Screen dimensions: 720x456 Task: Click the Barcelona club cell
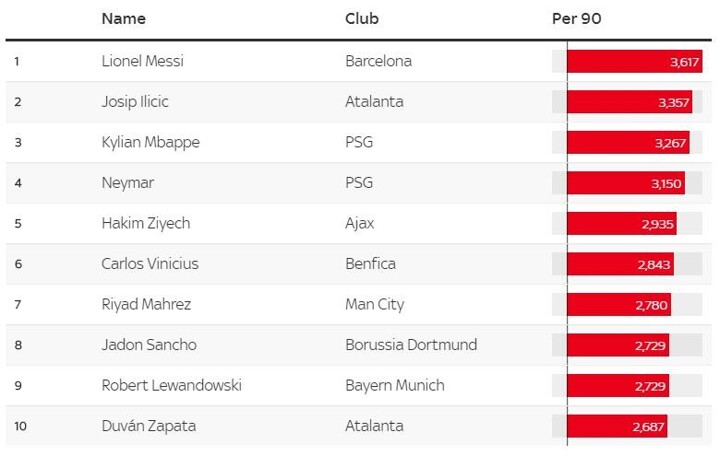pos(378,61)
